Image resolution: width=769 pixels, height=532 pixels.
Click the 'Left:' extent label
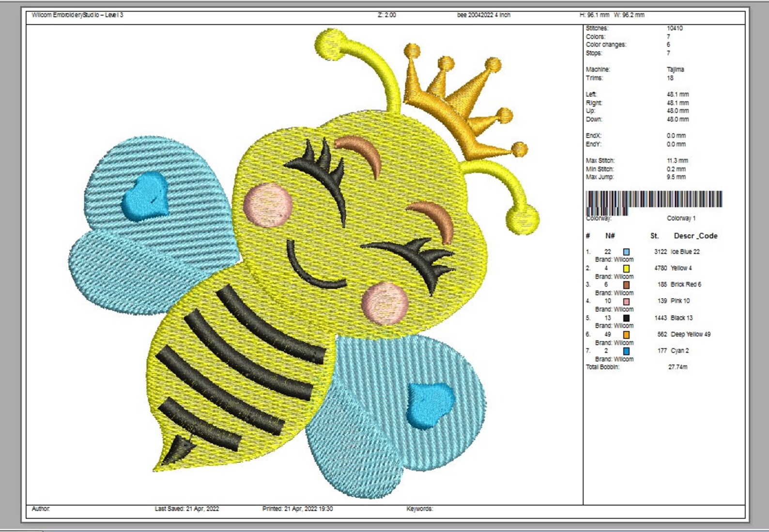coord(591,94)
